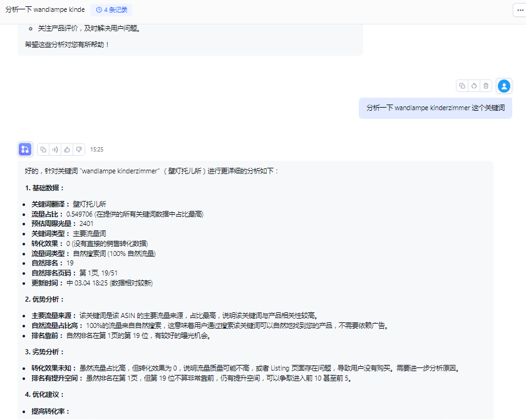
Task: Click the 2. 优势分析 section heading
Action: tap(44, 299)
